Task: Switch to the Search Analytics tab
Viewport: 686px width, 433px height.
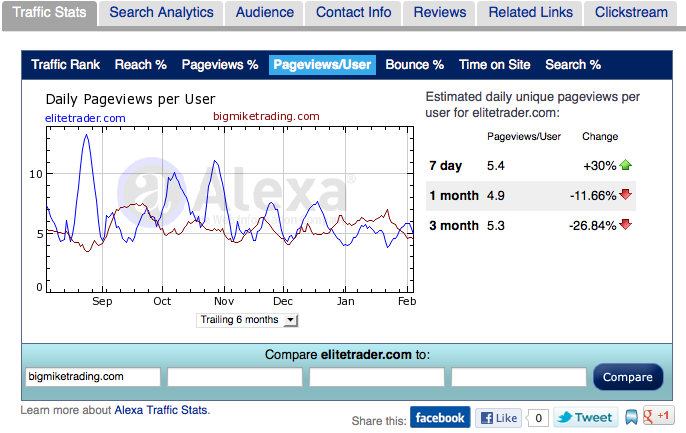Action: tap(161, 13)
